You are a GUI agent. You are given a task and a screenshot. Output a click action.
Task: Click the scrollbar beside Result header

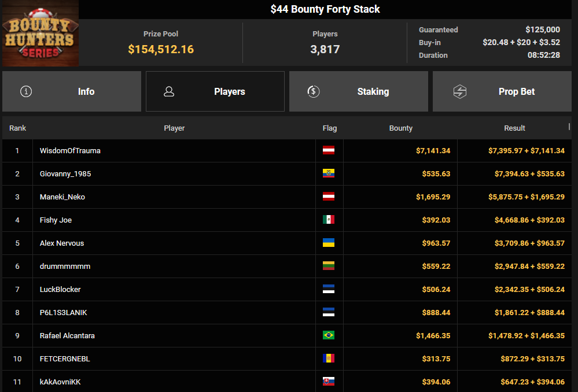click(x=569, y=127)
